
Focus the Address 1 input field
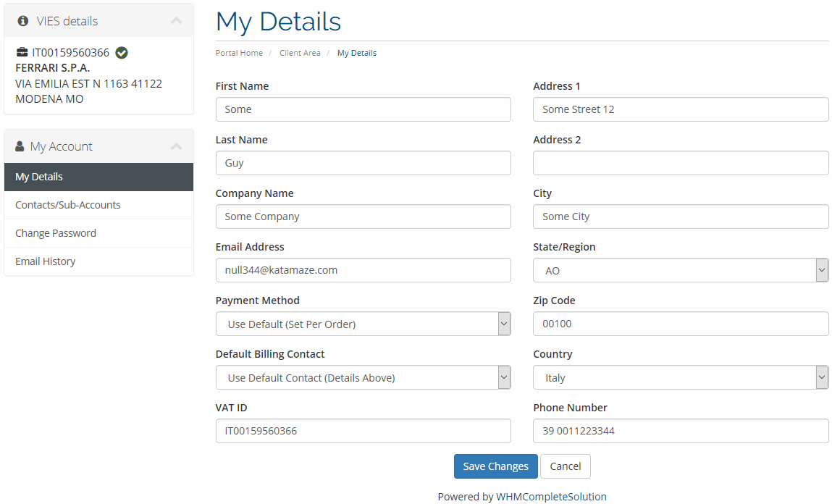681,109
